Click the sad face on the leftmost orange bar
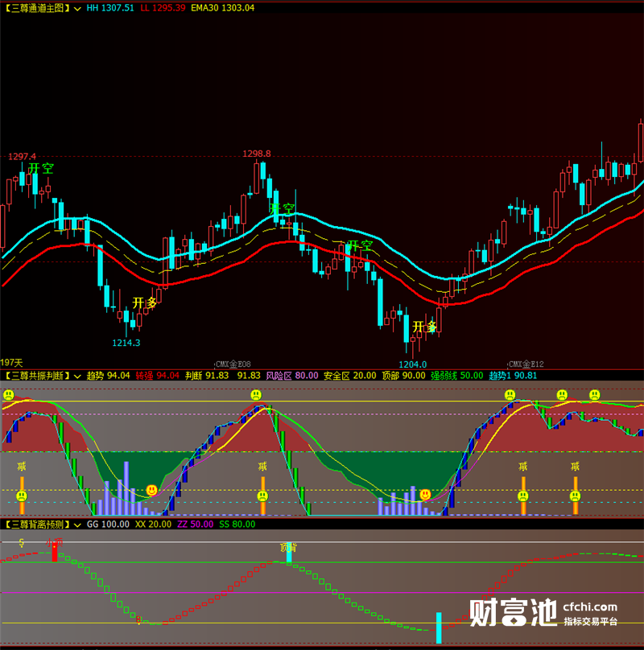Viewport: 644px width, 650px height. pos(22,496)
